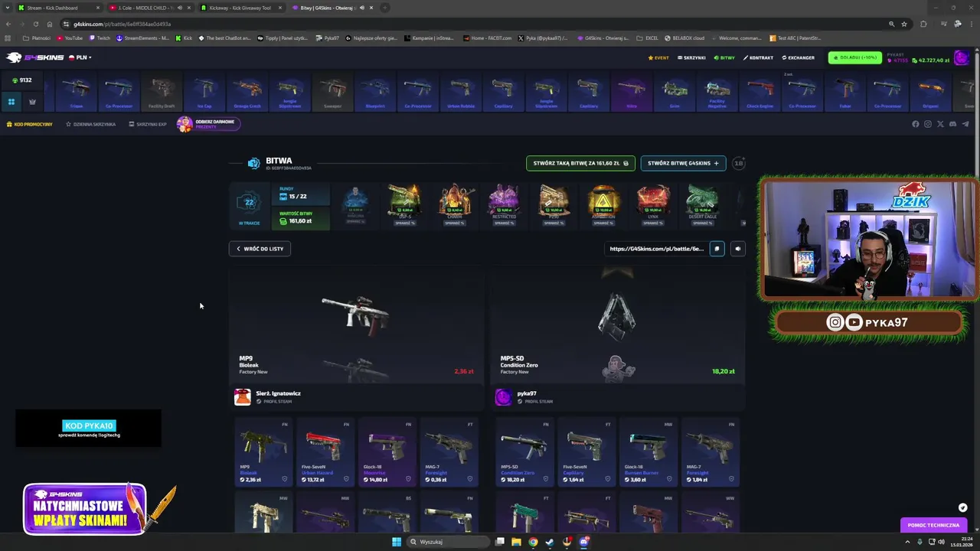
Task: Click the Wyszukaj taskbar search box
Action: (x=447, y=542)
